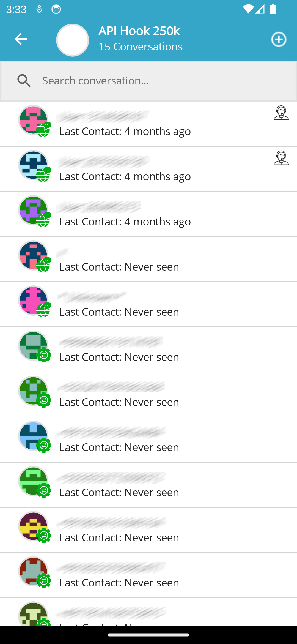
Task: Open the API Hook 250k channel title
Action: click(x=139, y=31)
